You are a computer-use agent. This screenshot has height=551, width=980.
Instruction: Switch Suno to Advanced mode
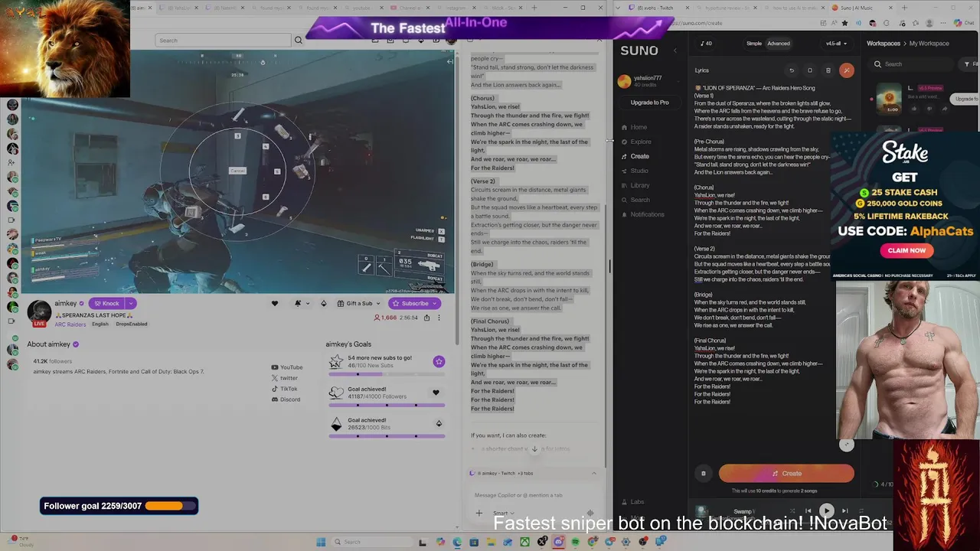pos(779,44)
